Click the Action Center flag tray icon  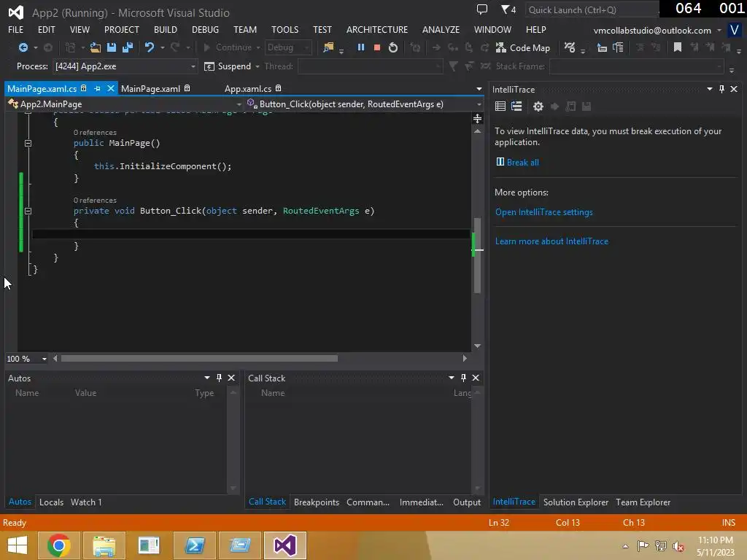tap(643, 545)
